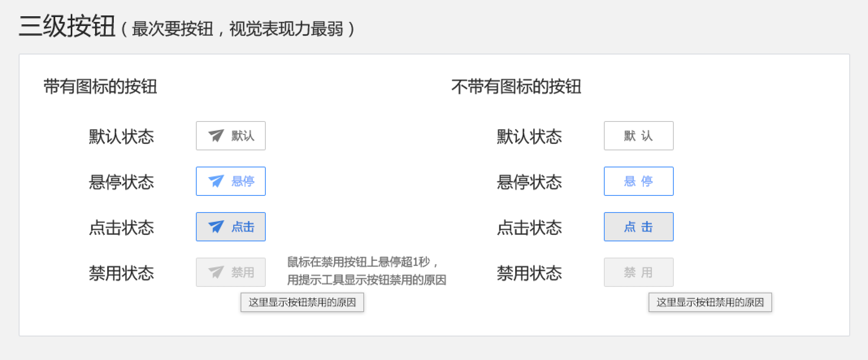Click the blue paper plane icon in 悬停 button

tap(216, 181)
